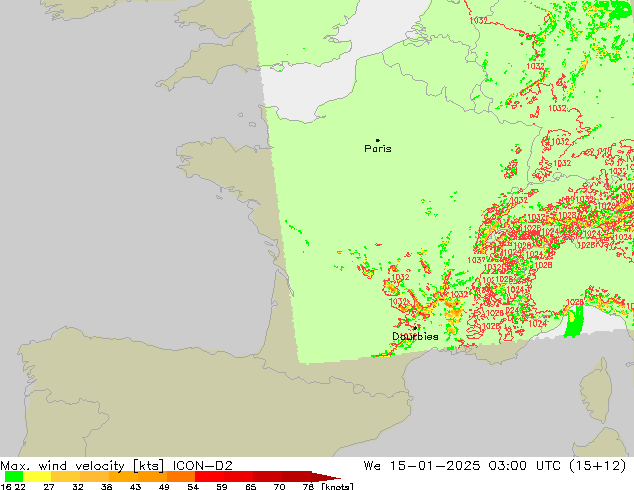This screenshot has width=634, height=490.
Task: Click the legend value 49
Action: (164, 487)
